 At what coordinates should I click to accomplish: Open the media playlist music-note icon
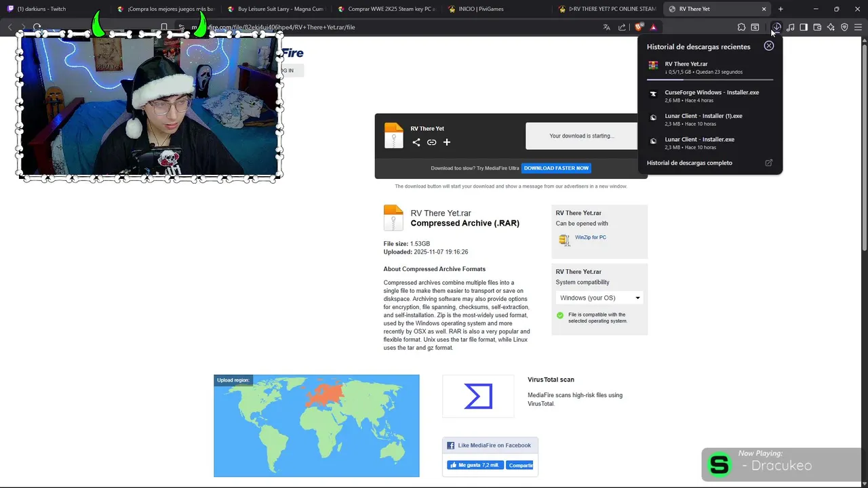click(791, 27)
